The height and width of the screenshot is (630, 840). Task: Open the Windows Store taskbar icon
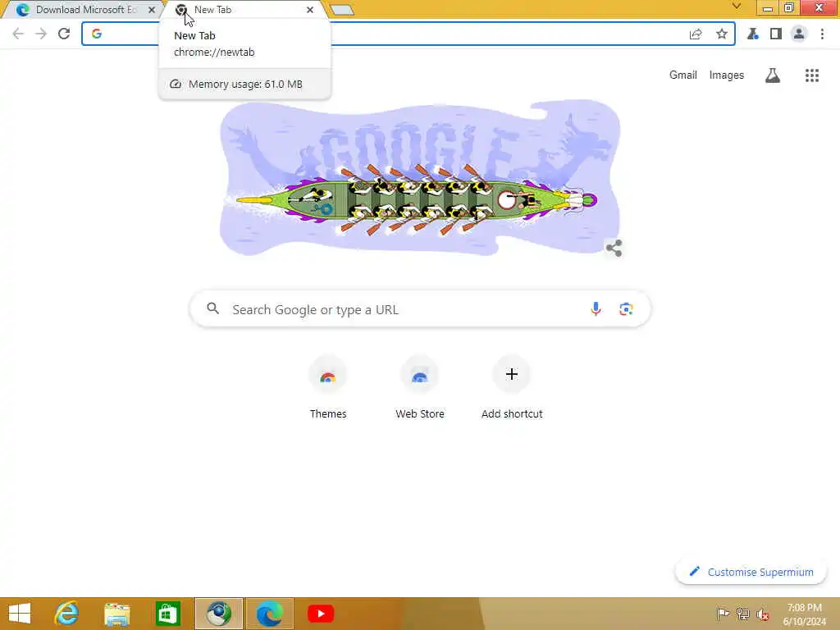coord(167,614)
